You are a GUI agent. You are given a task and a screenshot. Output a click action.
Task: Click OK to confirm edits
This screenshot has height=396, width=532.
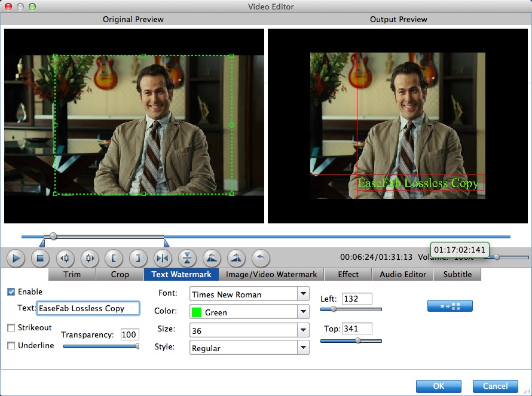[x=439, y=386]
